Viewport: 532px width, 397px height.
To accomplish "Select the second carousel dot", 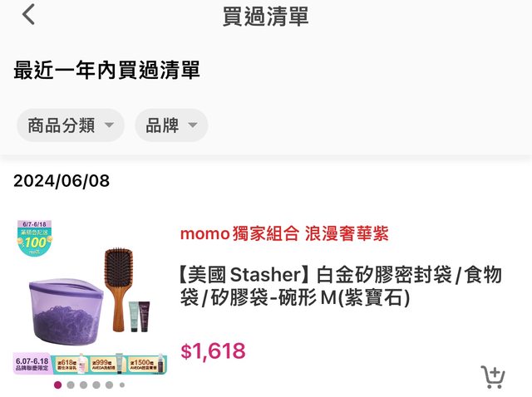I will [x=71, y=385].
